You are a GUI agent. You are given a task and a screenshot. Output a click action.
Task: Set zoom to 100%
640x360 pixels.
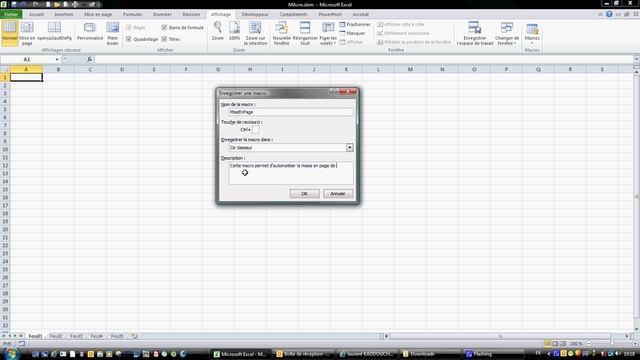click(234, 31)
